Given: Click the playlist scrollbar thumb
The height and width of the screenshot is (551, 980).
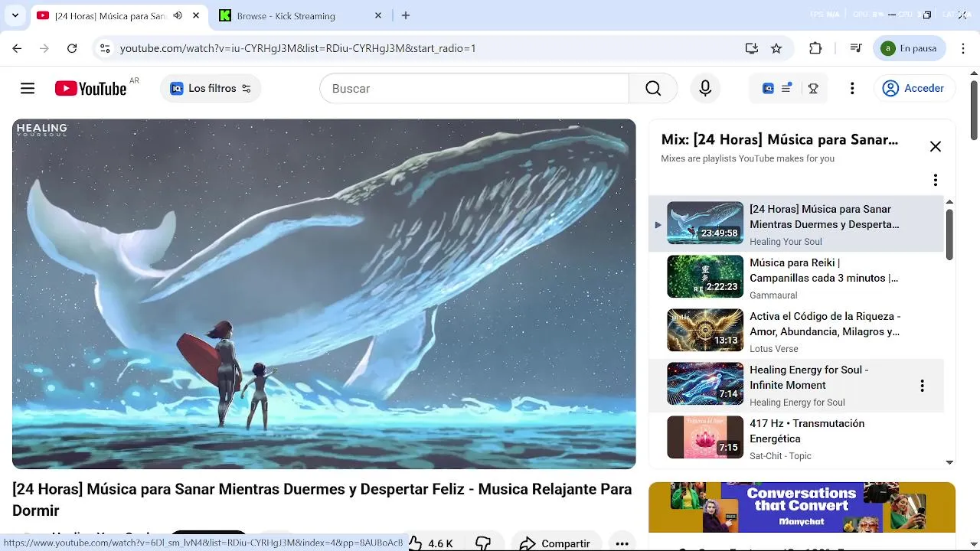Looking at the screenshot, I should click(x=949, y=234).
